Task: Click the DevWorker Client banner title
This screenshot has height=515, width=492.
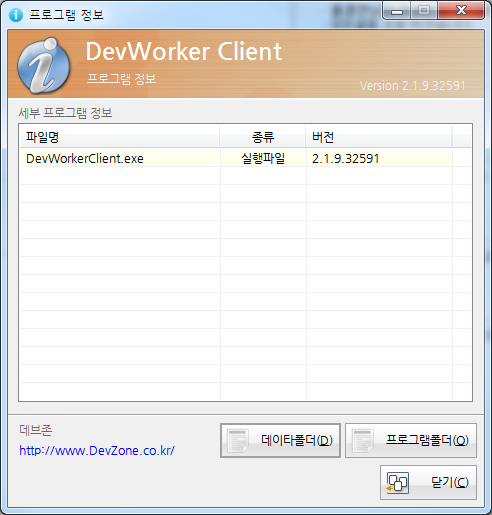Action: point(184,51)
